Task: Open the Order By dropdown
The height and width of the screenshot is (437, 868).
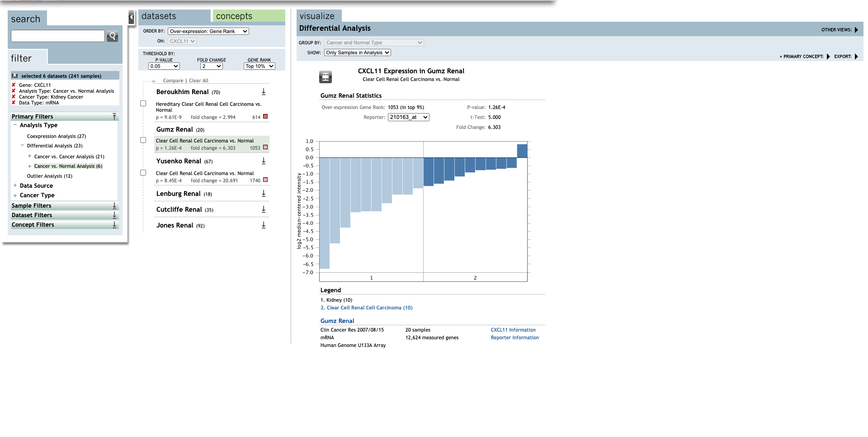Action: (x=208, y=31)
